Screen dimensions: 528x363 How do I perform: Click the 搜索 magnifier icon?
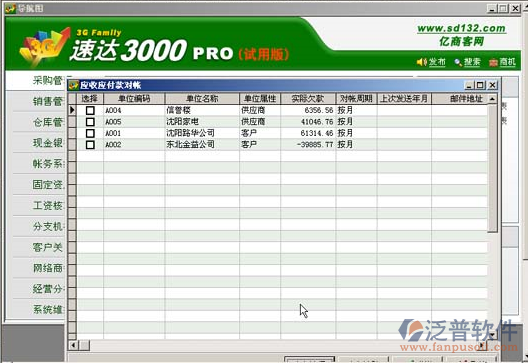pyautogui.click(x=458, y=62)
